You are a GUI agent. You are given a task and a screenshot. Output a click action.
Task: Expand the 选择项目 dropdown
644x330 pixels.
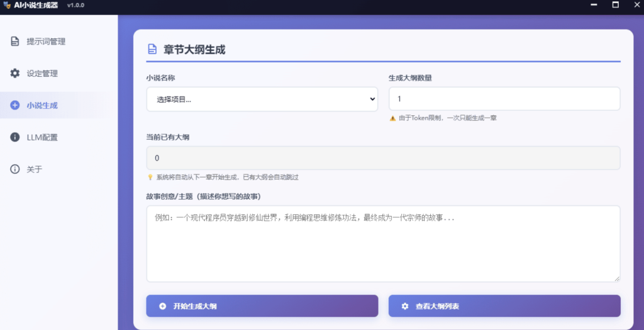(262, 99)
